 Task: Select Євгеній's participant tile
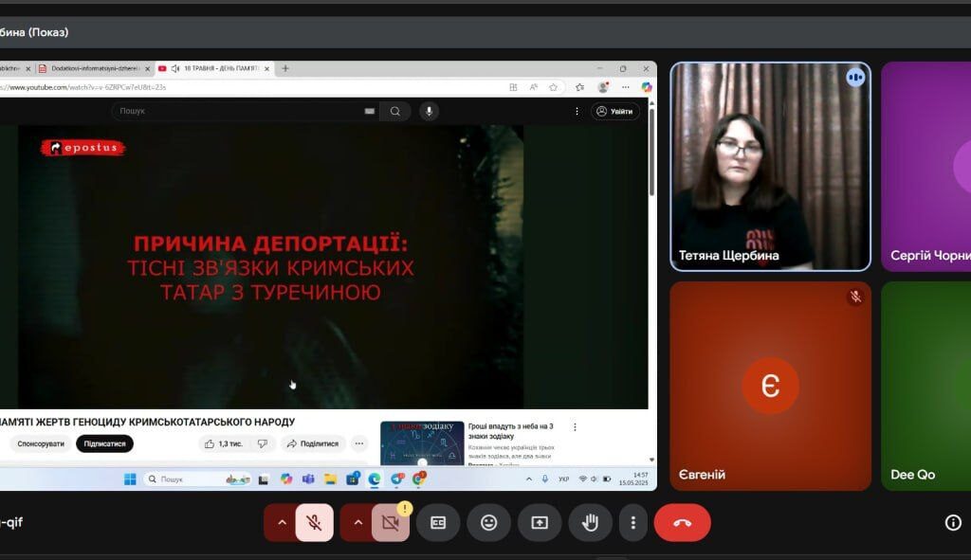(x=770, y=386)
